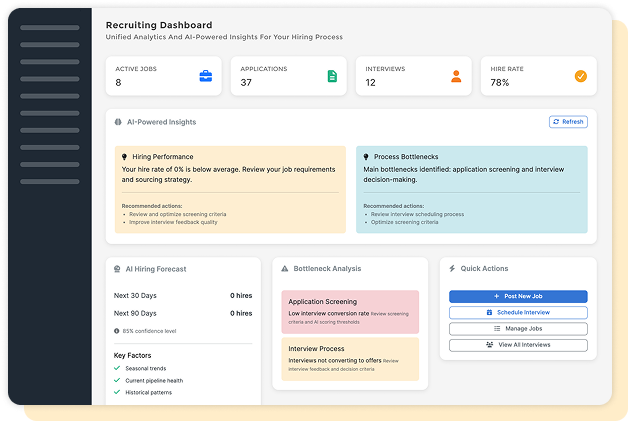Select the Process Bottlenecks insight card
The image size is (628, 421).
coord(472,189)
